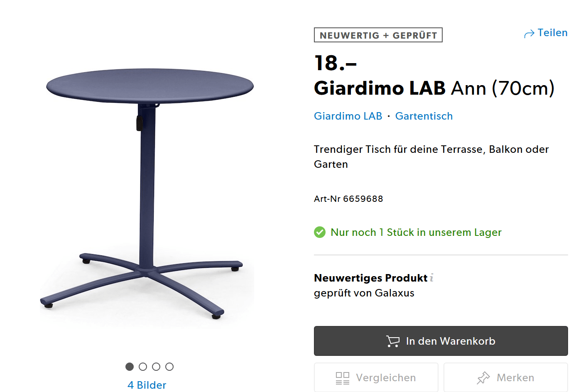This screenshot has width=588, height=392.
Task: Click the NEUWERTIG + GEPRÜFT badge
Action: click(x=378, y=35)
